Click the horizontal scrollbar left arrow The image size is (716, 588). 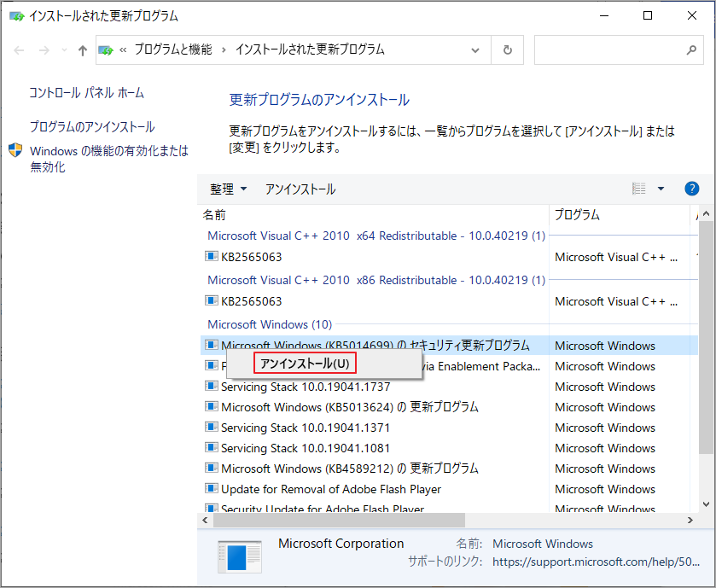tap(205, 520)
